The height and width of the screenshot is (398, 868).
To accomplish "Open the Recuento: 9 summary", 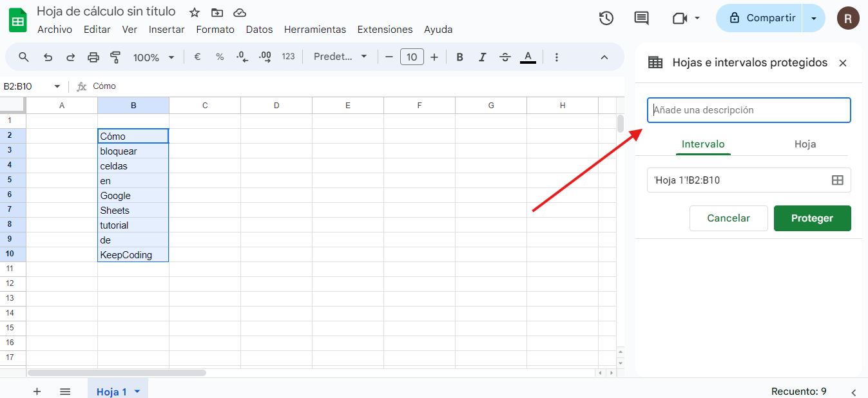I will click(798, 391).
